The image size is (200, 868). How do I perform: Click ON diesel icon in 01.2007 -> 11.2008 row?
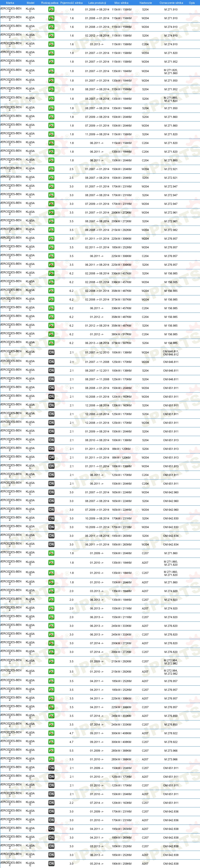(x=51, y=362)
